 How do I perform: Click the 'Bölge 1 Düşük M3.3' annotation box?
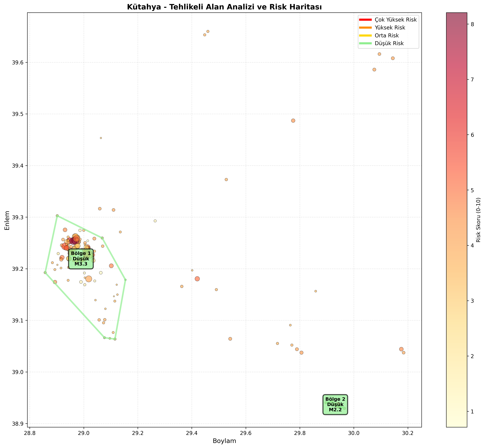(81, 259)
